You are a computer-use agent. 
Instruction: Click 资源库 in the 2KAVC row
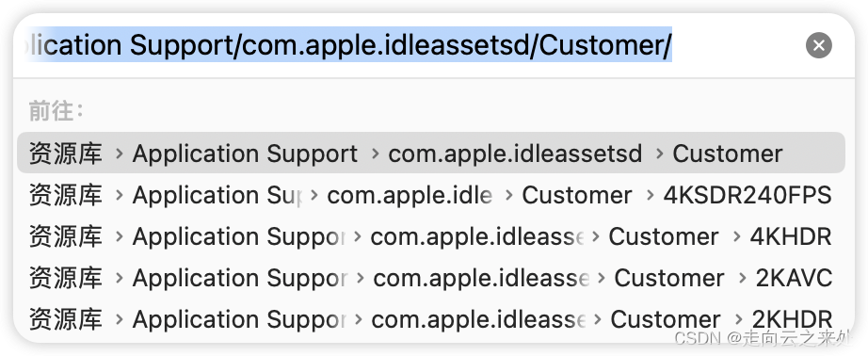point(65,278)
